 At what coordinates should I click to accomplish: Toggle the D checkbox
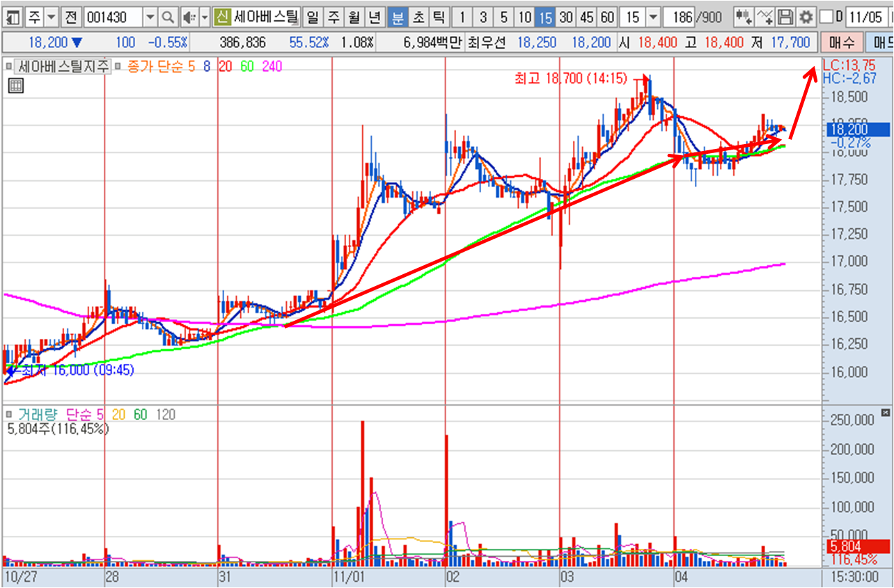pos(826,16)
